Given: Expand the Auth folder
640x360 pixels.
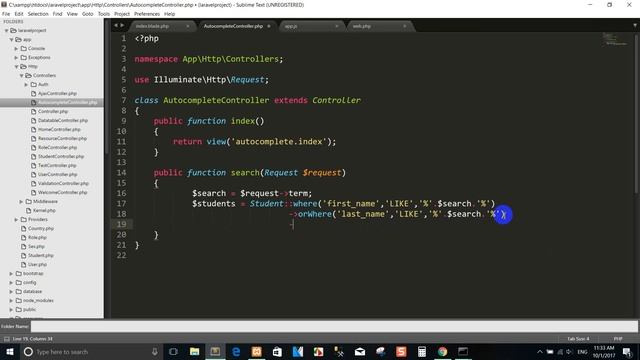Looking at the screenshot, I should pyautogui.click(x=26, y=84).
